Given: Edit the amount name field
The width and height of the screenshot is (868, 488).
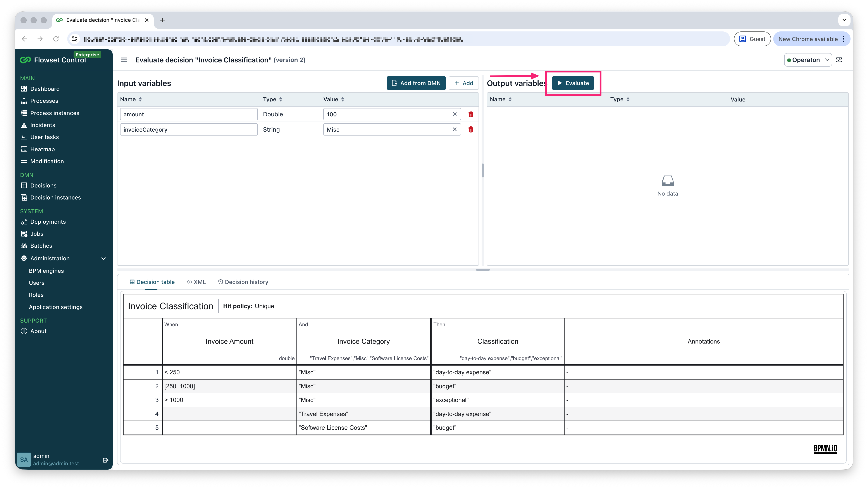Looking at the screenshot, I should click(x=189, y=114).
